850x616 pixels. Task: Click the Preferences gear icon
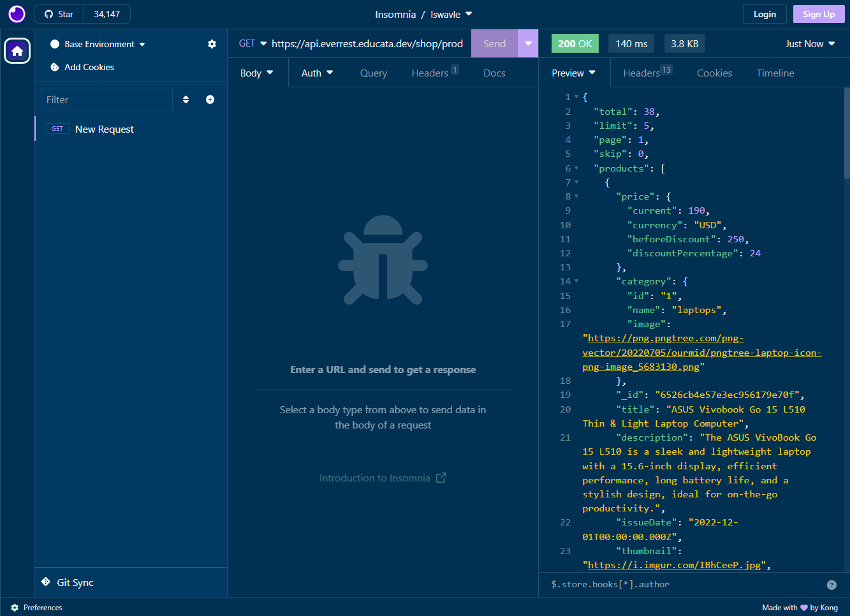pos(15,608)
